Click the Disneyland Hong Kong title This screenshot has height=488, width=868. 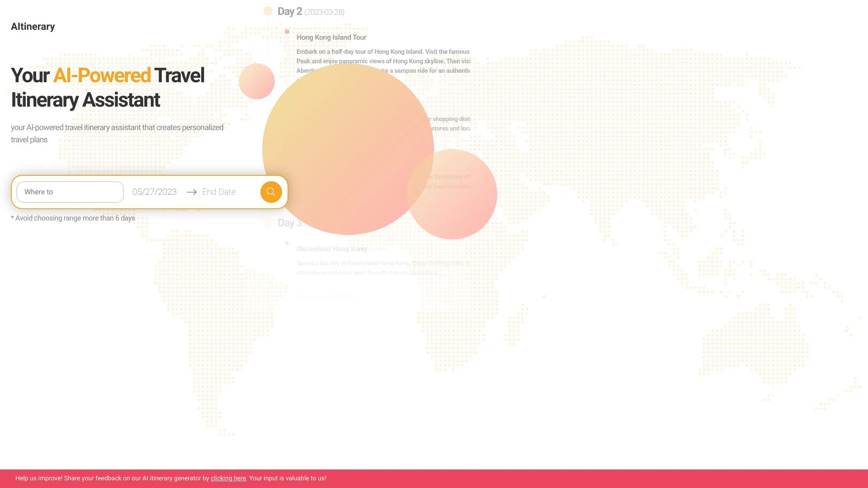331,249
